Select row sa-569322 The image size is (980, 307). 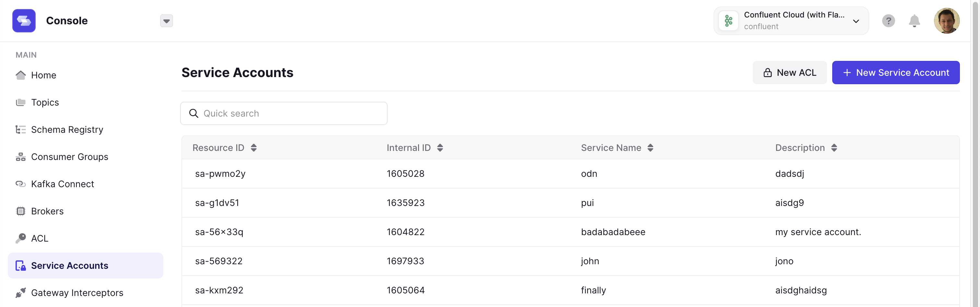(570, 261)
